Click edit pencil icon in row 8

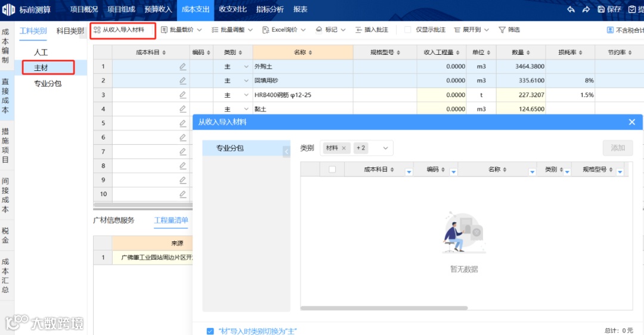[x=183, y=166]
